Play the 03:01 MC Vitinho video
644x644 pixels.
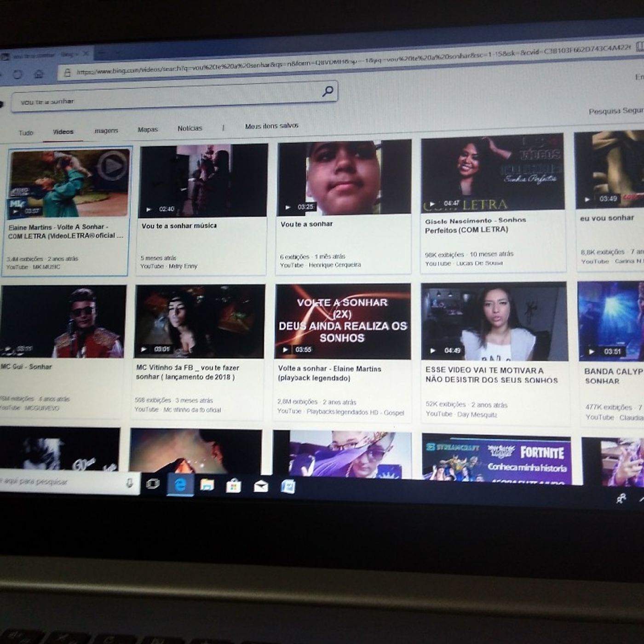[200, 321]
